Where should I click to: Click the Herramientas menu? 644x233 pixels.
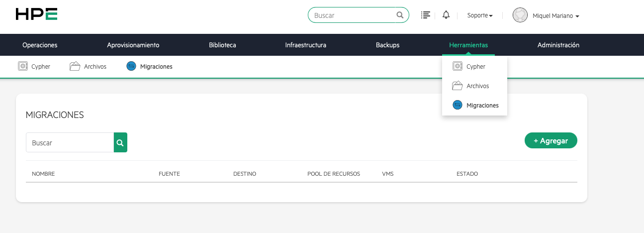coord(468,45)
